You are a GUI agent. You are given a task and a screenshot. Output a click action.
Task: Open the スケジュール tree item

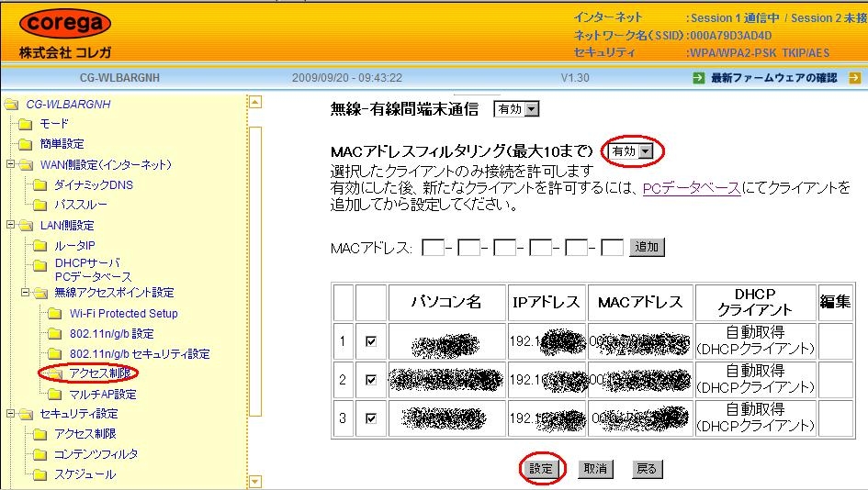pos(85,474)
